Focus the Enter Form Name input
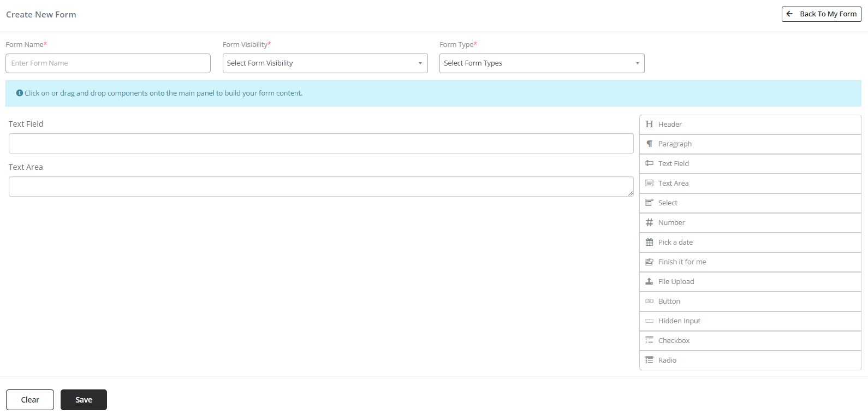This screenshot has width=868, height=414. pos(108,63)
